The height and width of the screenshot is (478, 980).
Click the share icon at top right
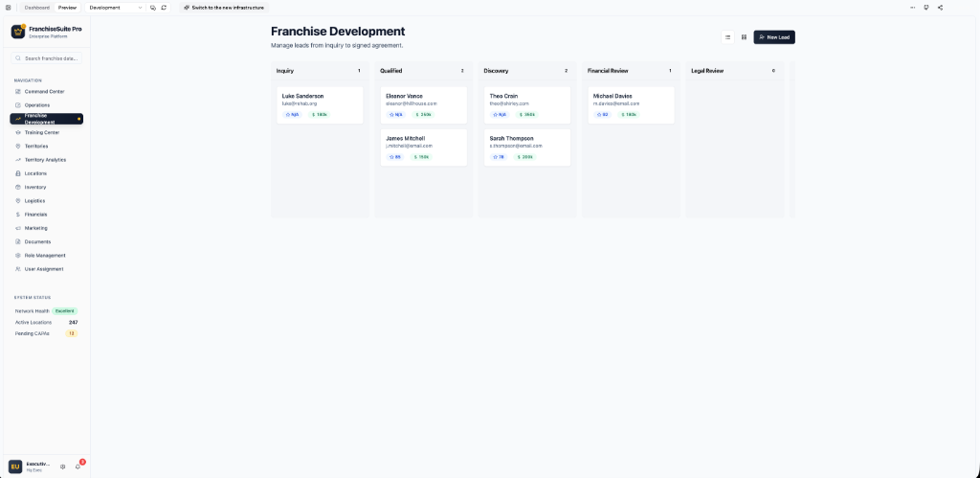940,8
